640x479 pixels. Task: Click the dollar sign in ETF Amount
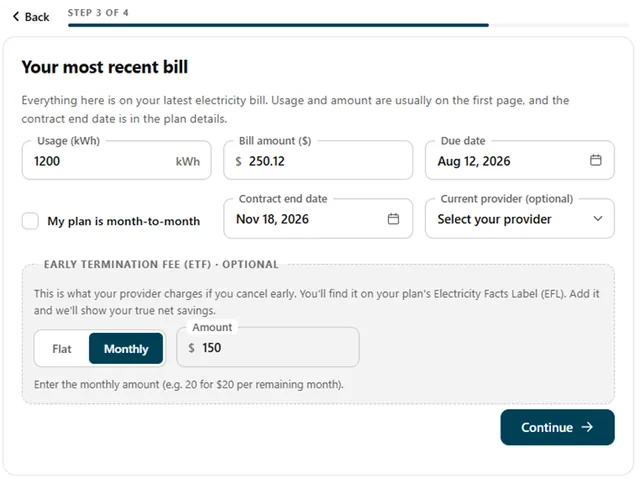pyautogui.click(x=191, y=348)
